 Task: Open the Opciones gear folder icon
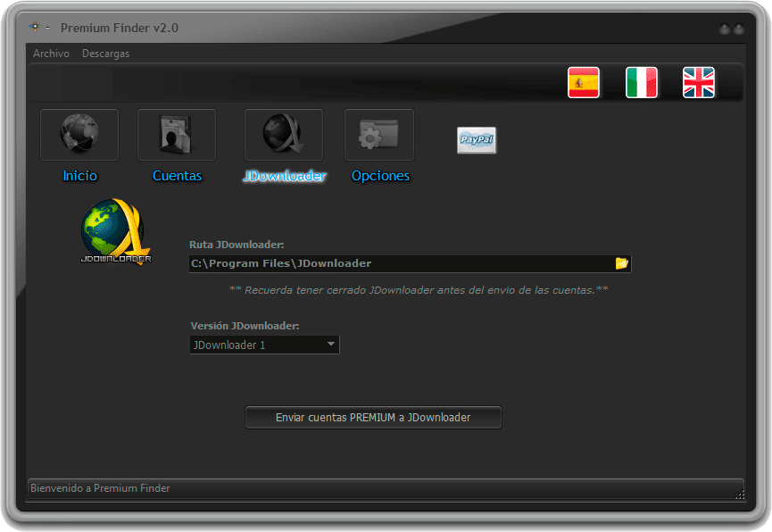pos(379,135)
